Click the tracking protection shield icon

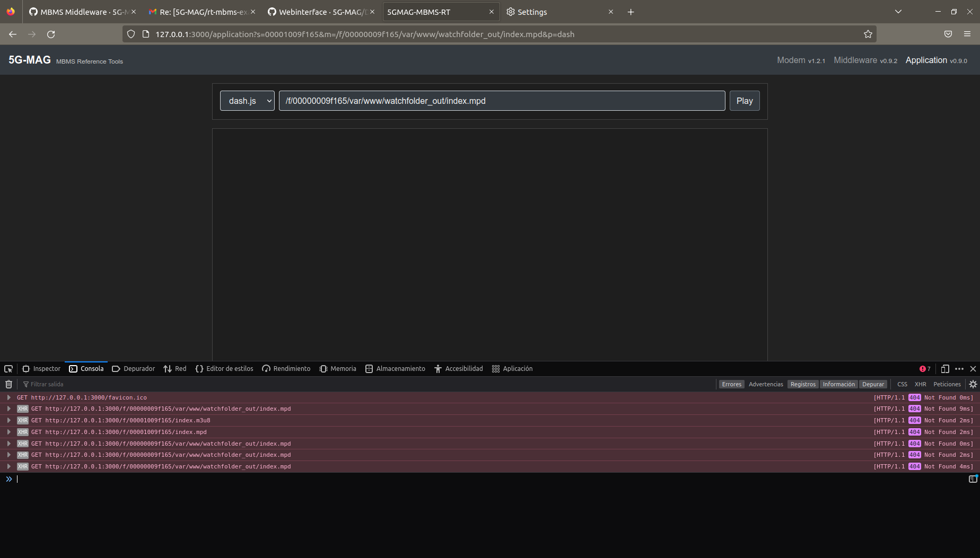tap(130, 34)
